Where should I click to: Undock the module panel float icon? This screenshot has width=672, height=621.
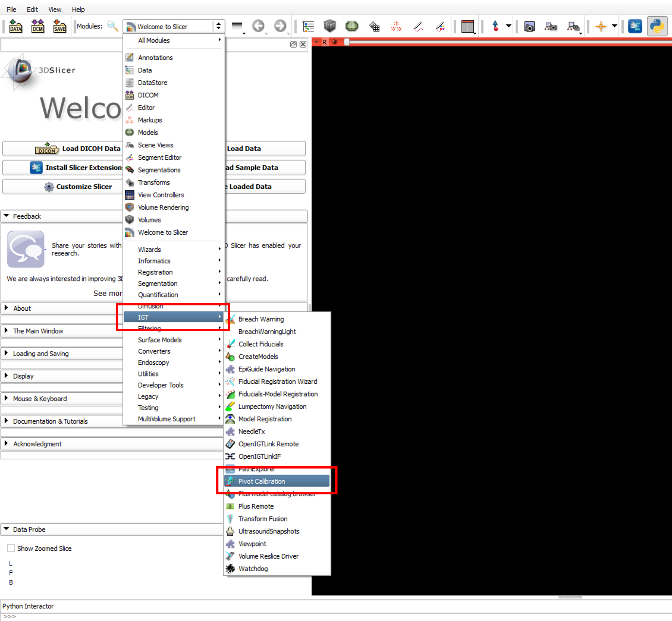293,44
